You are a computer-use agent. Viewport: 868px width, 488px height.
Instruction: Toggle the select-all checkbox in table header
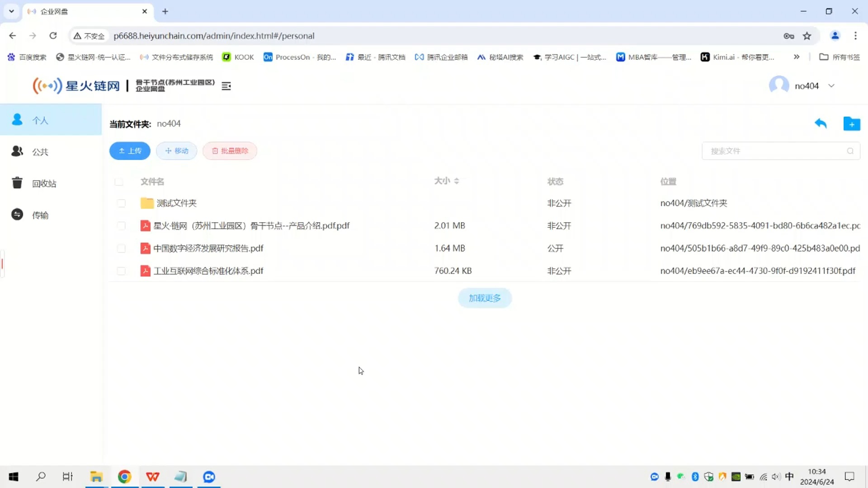(x=119, y=182)
